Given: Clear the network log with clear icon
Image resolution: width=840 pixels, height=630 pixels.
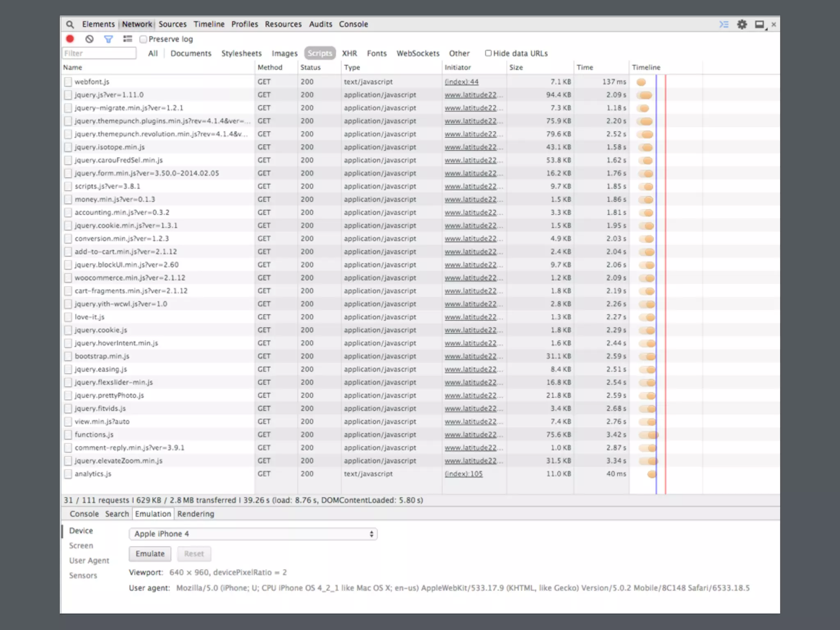Looking at the screenshot, I should click(89, 39).
